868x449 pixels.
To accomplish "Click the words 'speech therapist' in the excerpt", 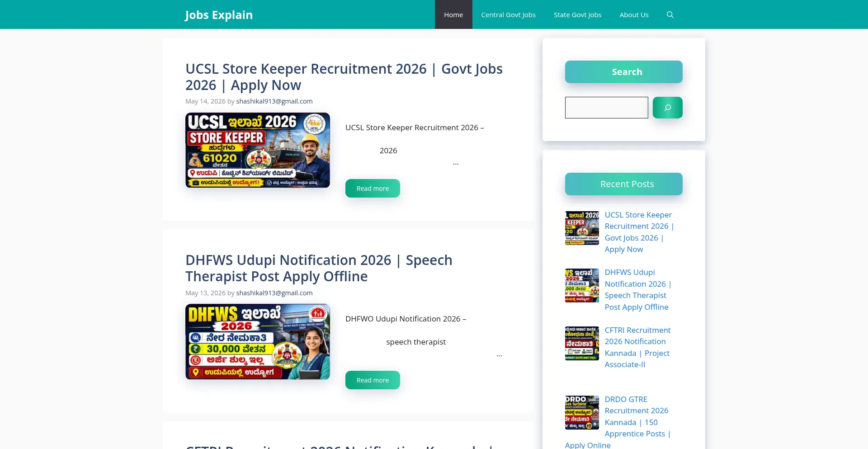I will (x=416, y=342).
